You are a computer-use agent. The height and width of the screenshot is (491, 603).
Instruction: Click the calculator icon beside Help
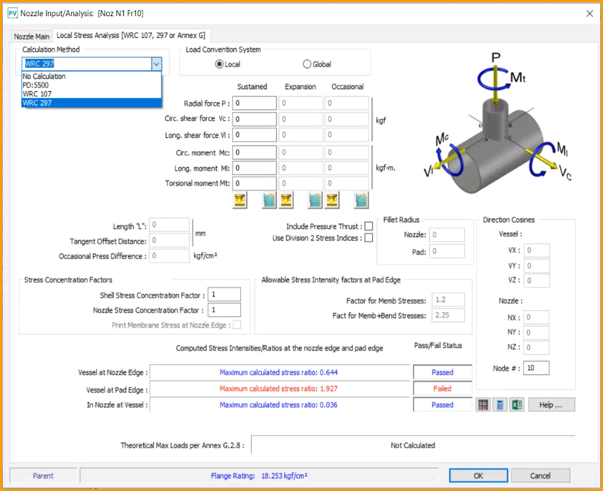point(500,405)
